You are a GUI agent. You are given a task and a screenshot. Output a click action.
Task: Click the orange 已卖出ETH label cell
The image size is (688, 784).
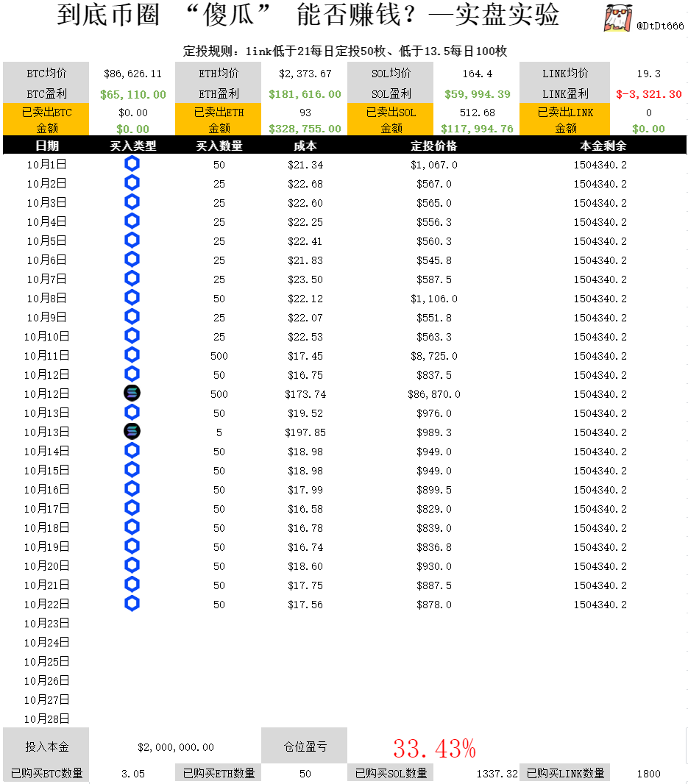(219, 113)
